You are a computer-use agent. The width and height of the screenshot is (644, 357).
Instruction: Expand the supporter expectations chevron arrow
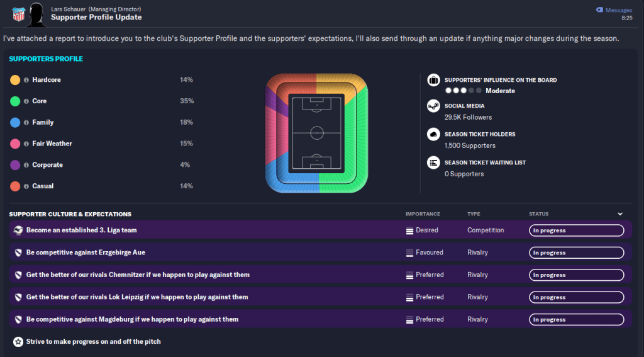pyautogui.click(x=621, y=214)
